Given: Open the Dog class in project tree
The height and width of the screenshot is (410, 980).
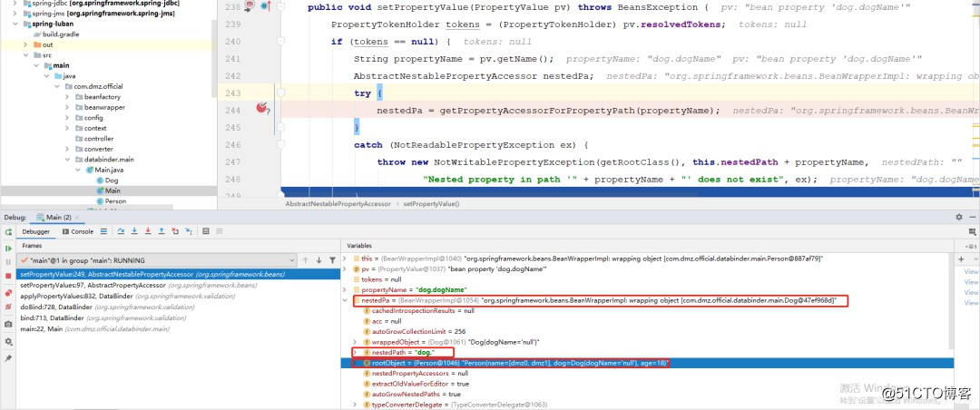Looking at the screenshot, I should point(112,181).
